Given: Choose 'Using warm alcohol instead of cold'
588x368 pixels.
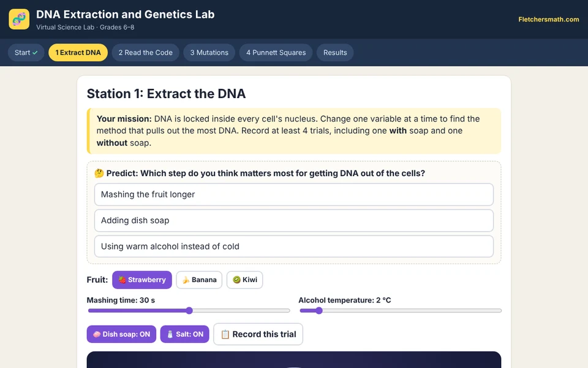Looking at the screenshot, I should 294,247.
